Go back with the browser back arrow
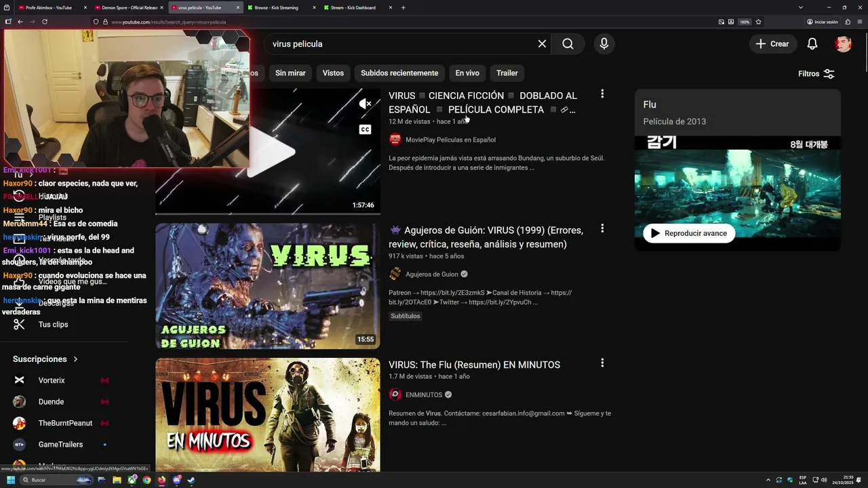The height and width of the screenshot is (488, 868). click(20, 22)
